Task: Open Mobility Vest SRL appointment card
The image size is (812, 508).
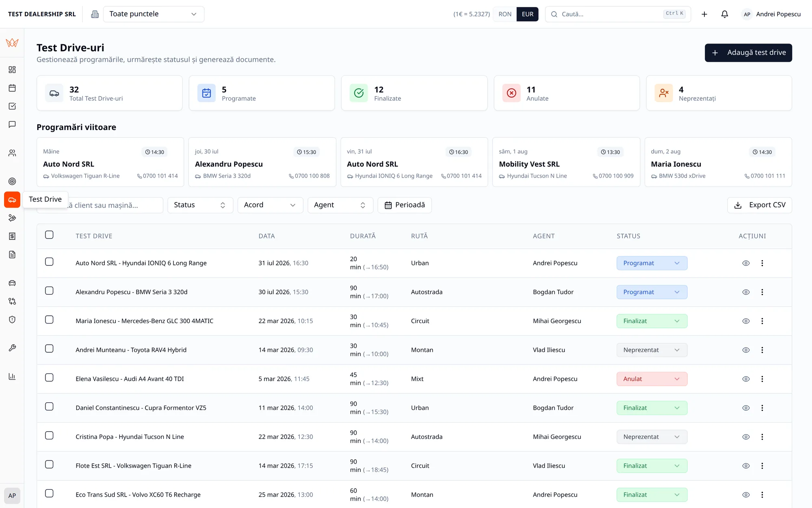Action: (x=566, y=162)
